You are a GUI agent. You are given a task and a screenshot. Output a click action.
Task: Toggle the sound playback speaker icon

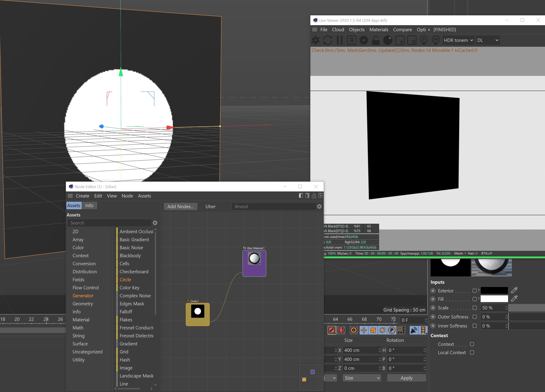click(414, 330)
